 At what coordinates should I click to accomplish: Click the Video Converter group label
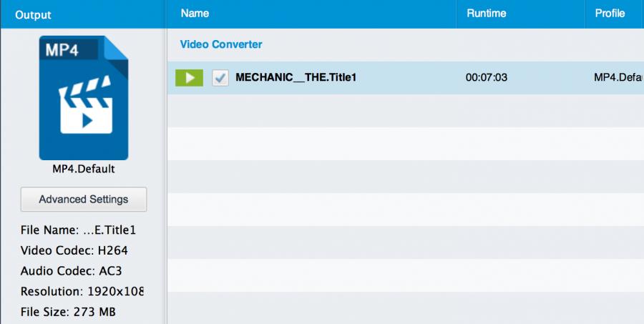click(221, 44)
